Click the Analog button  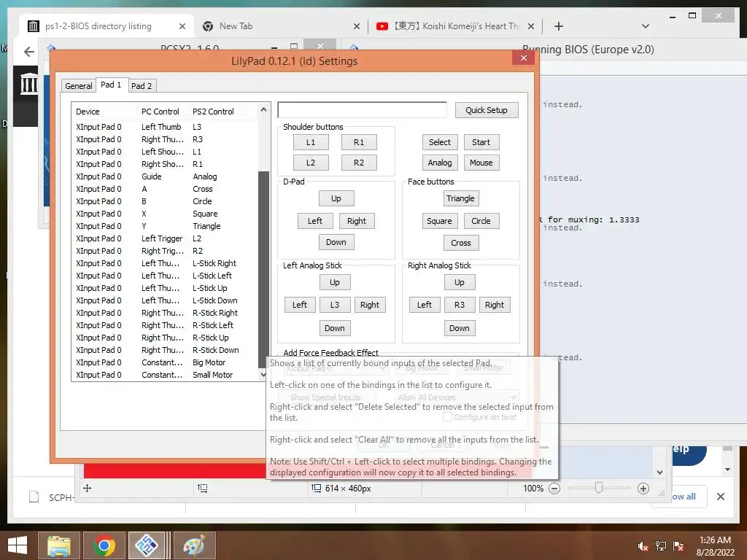(x=440, y=163)
